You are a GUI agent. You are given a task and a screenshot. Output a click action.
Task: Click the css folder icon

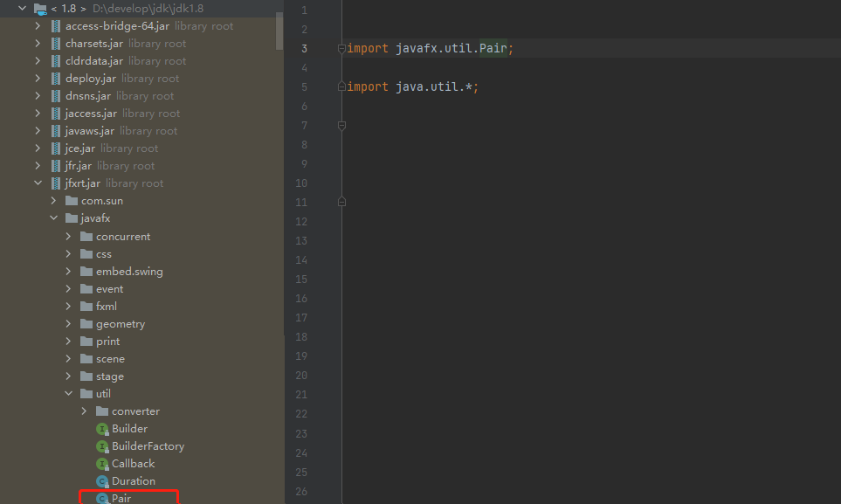click(86, 254)
